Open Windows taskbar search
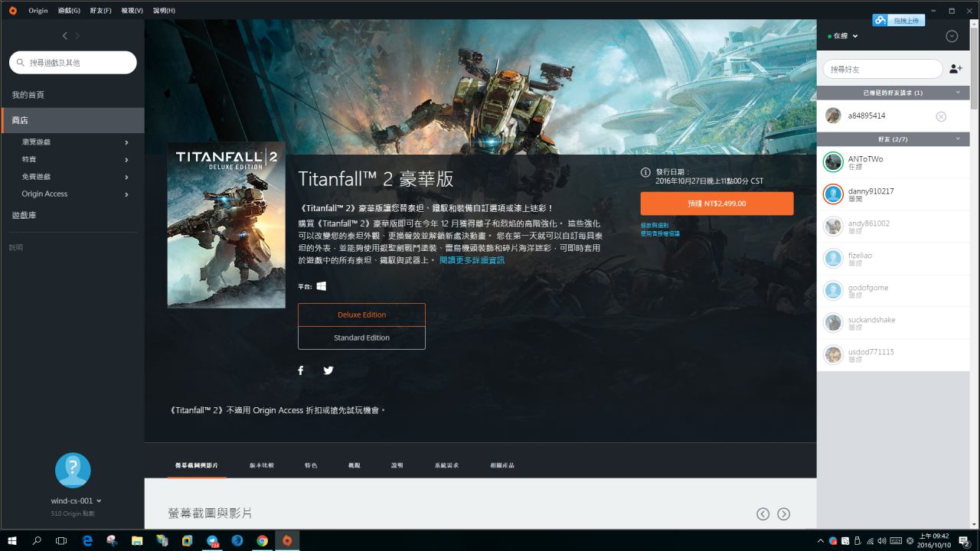 37,541
